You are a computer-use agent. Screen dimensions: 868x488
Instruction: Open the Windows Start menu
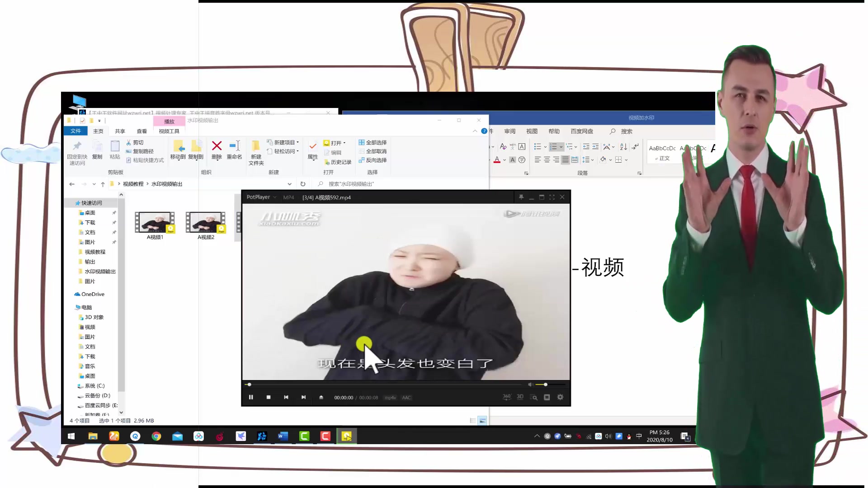71,436
